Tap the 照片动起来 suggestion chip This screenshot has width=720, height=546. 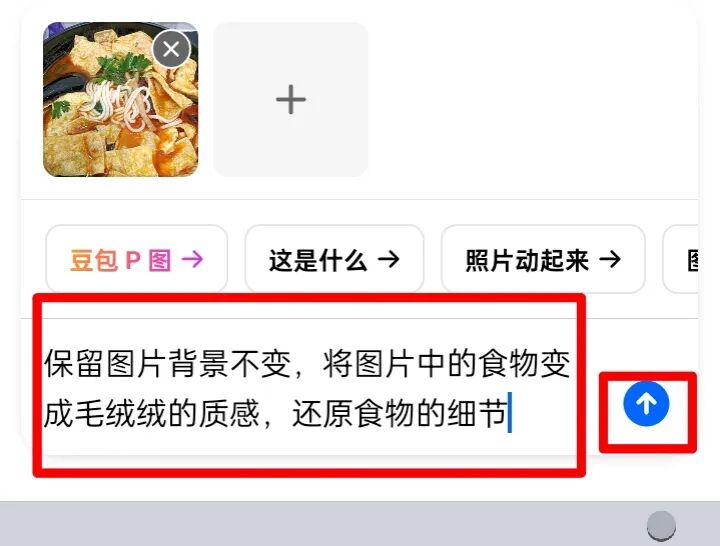(543, 259)
